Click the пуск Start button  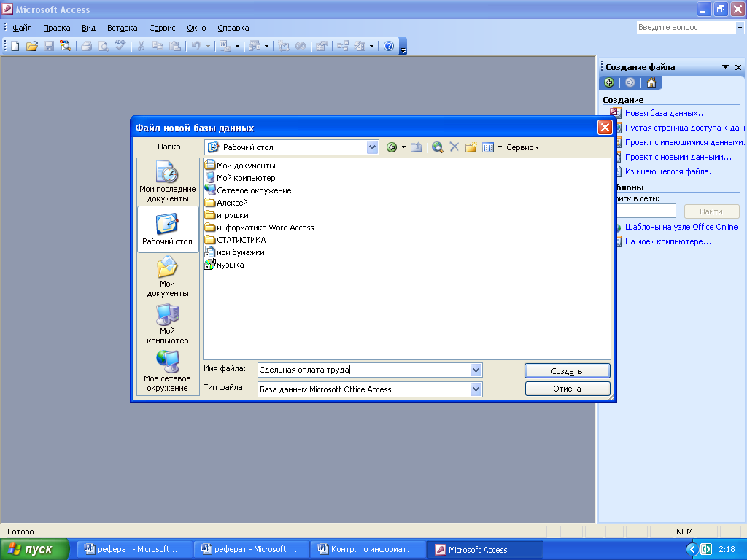pyautogui.click(x=34, y=550)
